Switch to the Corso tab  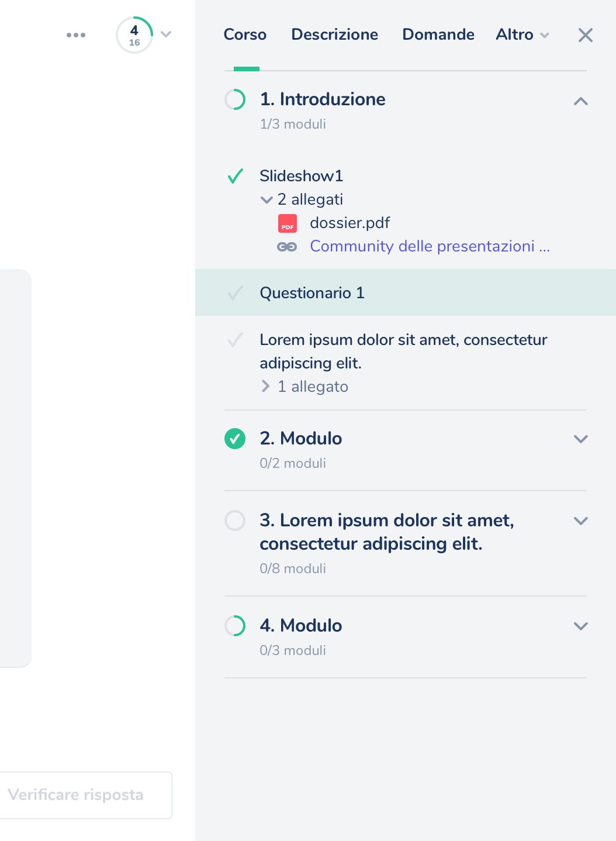pos(245,35)
